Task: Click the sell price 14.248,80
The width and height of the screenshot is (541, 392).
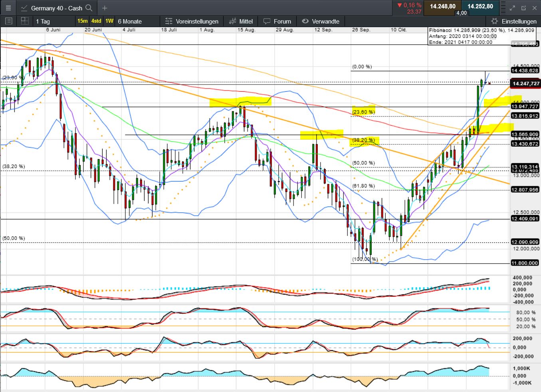Action: tap(442, 6)
